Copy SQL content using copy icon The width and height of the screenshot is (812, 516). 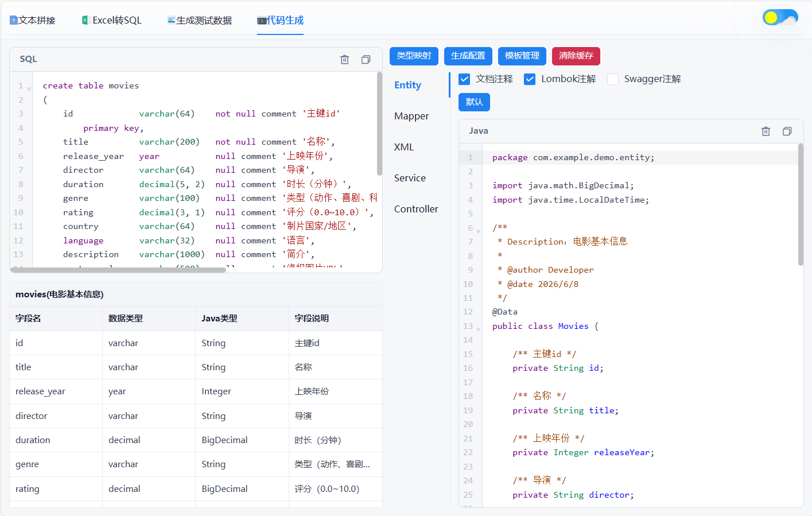pyautogui.click(x=366, y=59)
